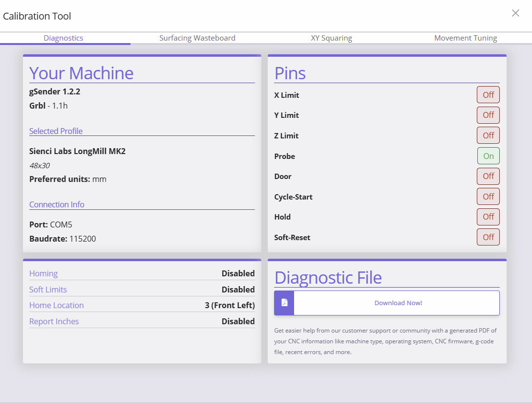Viewport: 532px width, 403px height.
Task: Click the Soft-Reset Off indicator
Action: (x=488, y=237)
